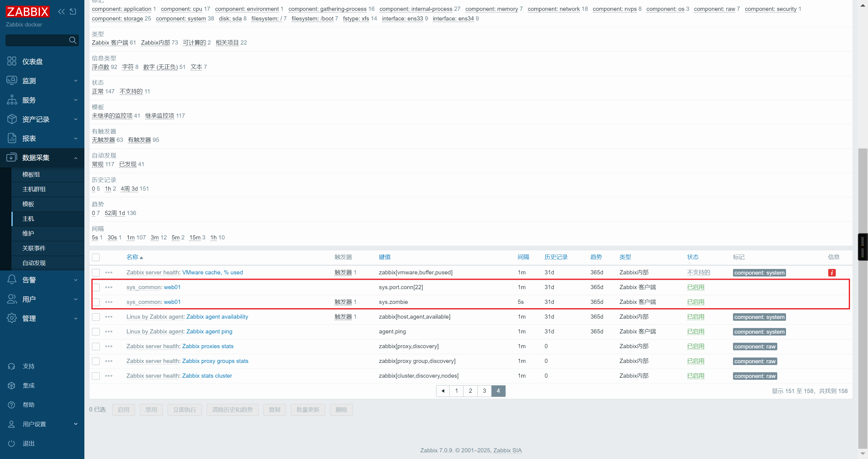
Task: Sort table by 名称 column header
Action: (x=134, y=257)
